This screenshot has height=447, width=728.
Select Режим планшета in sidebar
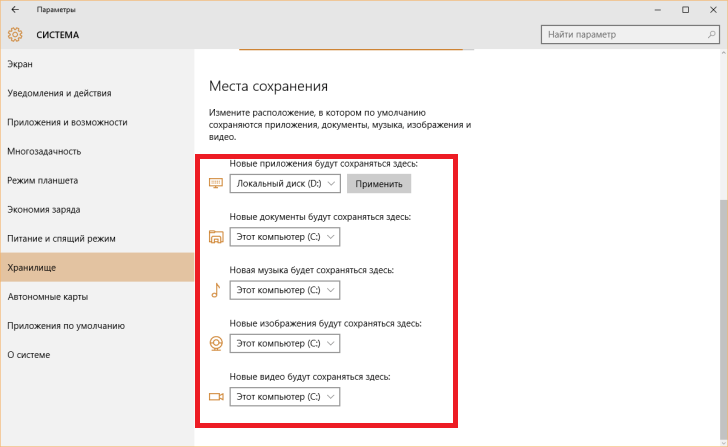click(x=97, y=180)
